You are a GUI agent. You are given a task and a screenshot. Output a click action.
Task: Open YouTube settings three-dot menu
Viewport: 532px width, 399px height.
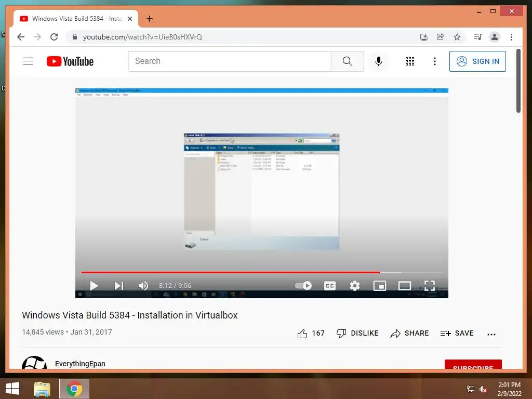coord(435,61)
